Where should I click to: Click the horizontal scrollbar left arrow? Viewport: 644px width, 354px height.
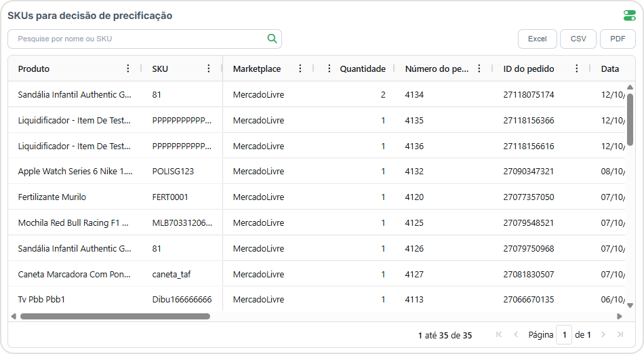point(14,316)
